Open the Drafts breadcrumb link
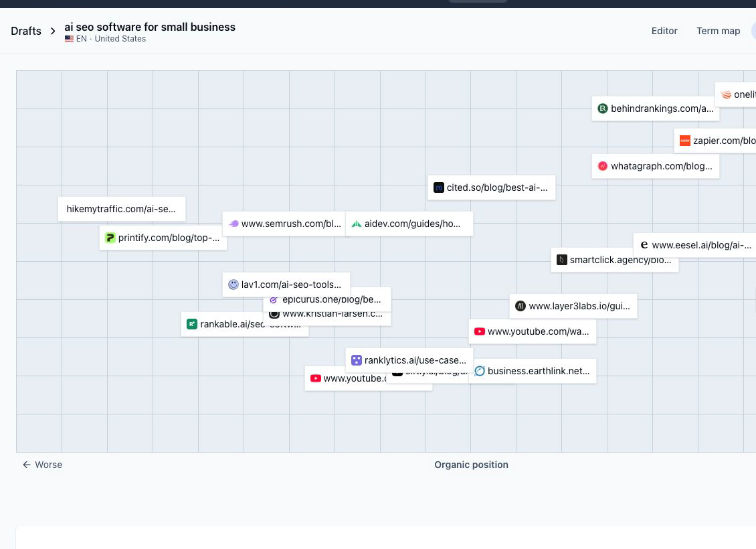Image resolution: width=756 pixels, height=549 pixels. click(x=26, y=31)
